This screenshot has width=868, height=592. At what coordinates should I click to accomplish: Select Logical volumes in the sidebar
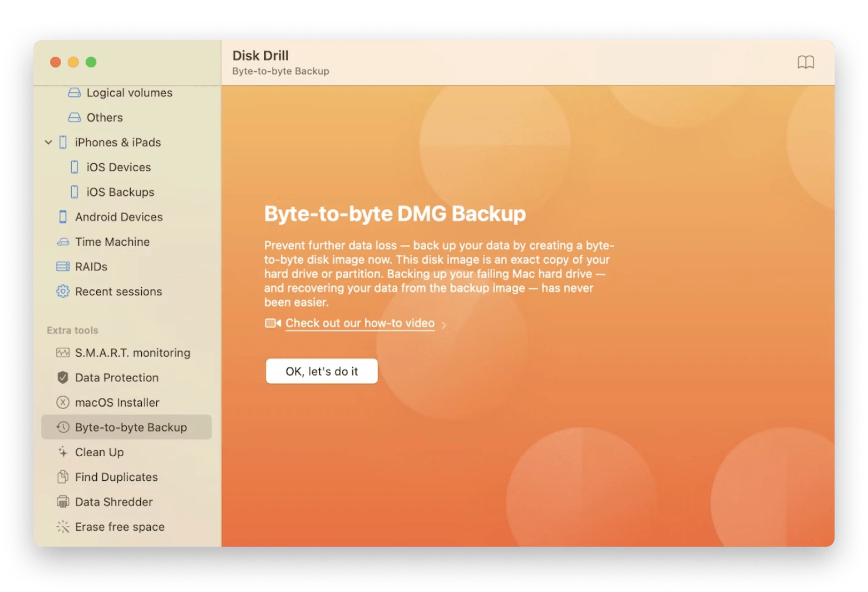[x=129, y=92]
